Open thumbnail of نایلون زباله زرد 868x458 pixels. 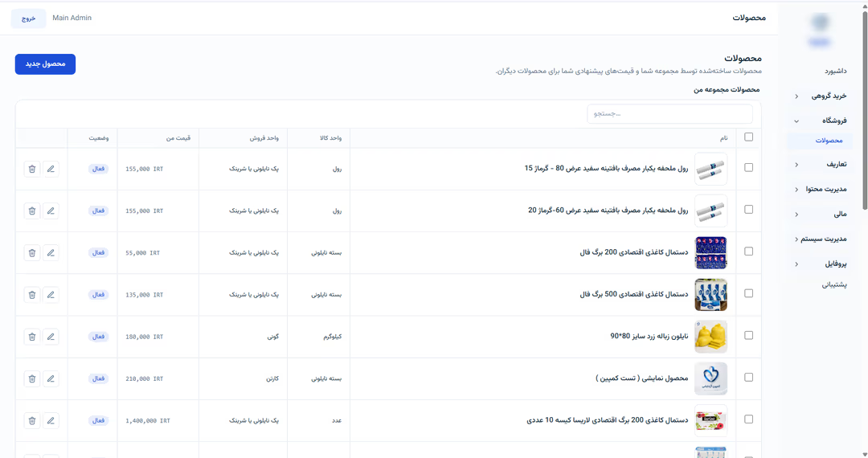710,337
